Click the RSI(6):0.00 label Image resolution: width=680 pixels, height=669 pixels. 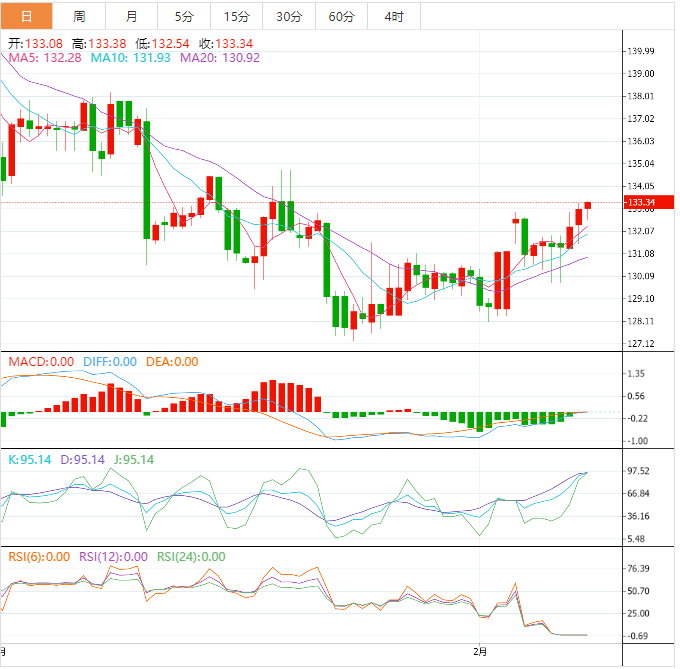(x=39, y=557)
